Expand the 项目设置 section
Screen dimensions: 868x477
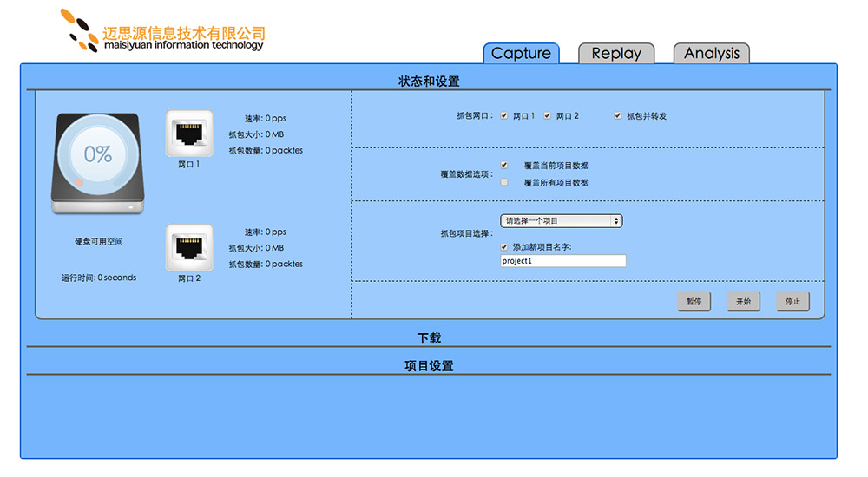coord(429,366)
